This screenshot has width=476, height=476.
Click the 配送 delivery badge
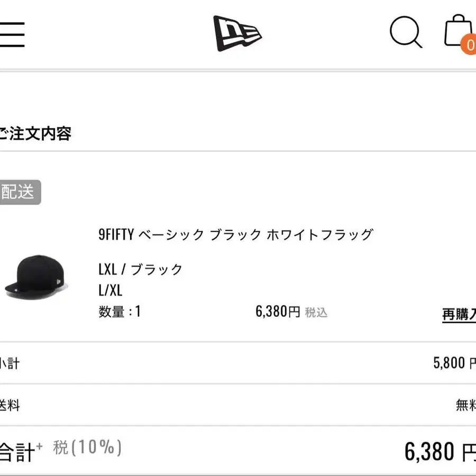click(x=20, y=192)
